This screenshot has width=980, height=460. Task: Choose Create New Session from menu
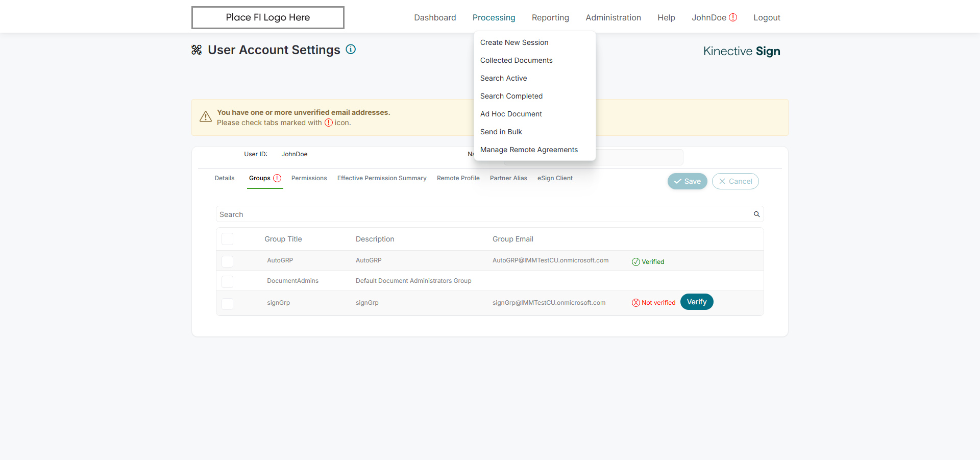(x=514, y=42)
